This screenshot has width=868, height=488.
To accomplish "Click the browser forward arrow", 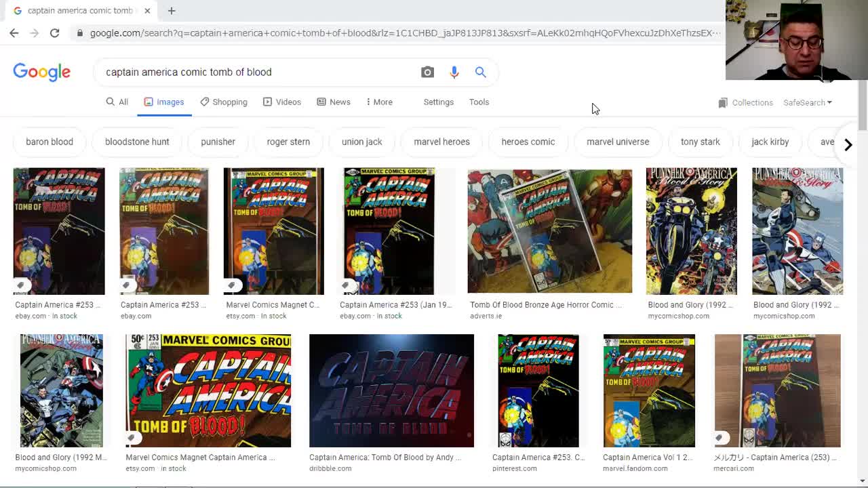I will click(34, 33).
